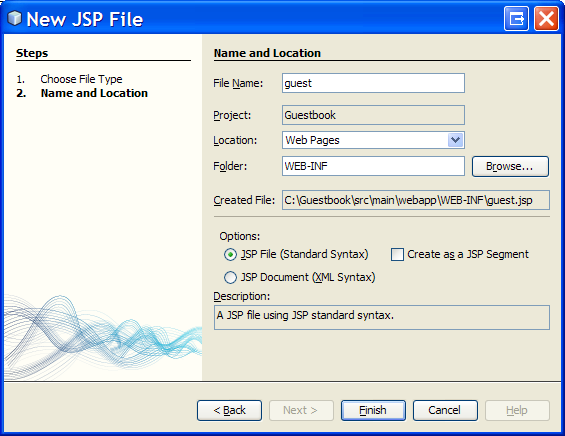
Task: Click the File Name text field
Action: pos(373,83)
